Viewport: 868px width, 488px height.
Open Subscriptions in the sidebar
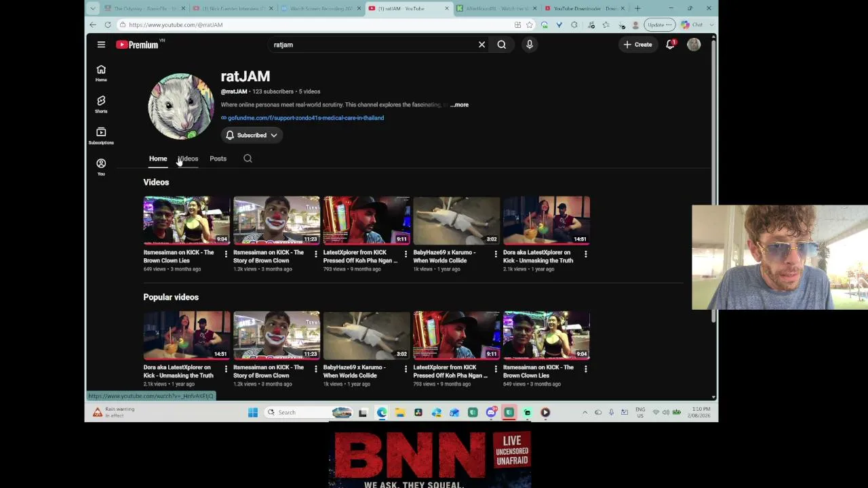click(x=101, y=136)
